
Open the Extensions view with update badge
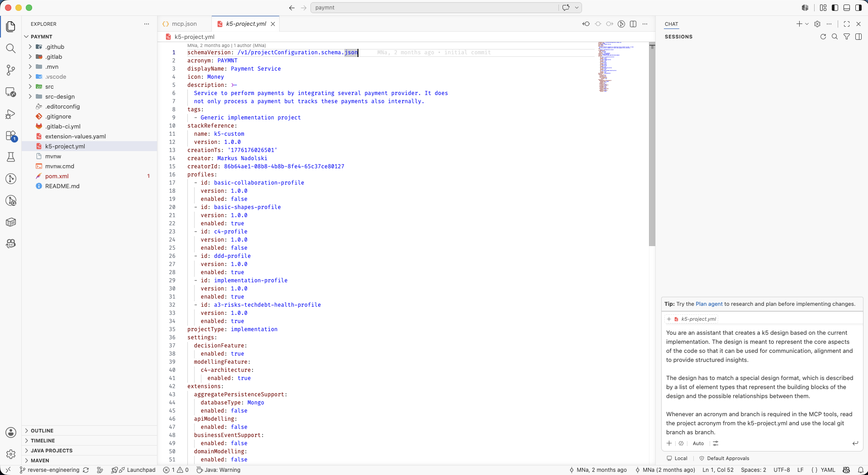tap(11, 136)
